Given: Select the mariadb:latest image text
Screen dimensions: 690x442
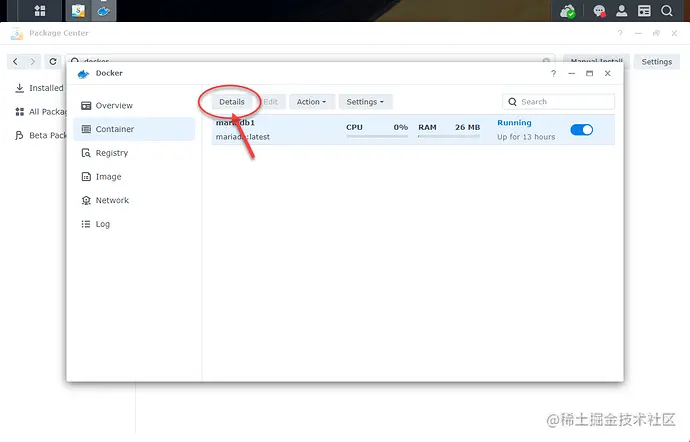Looking at the screenshot, I should click(x=242, y=137).
